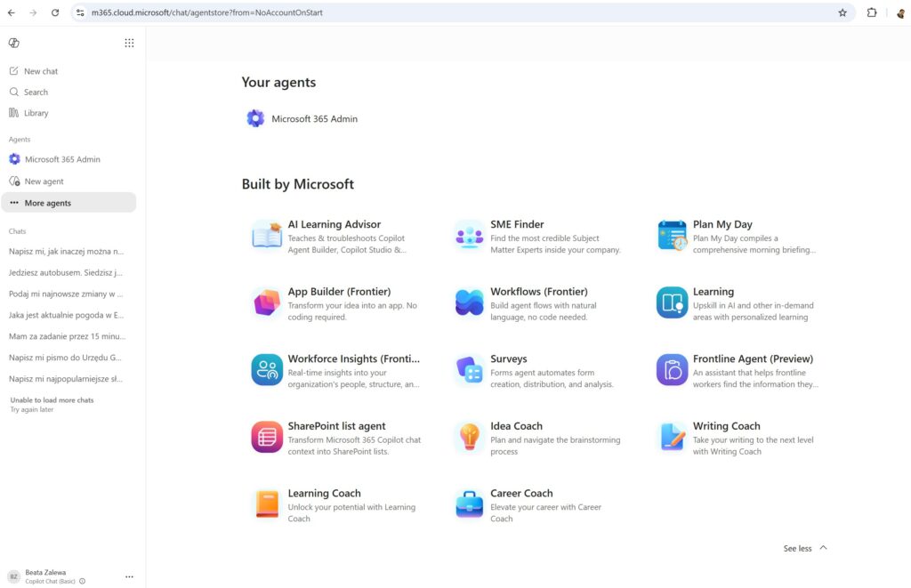Screen dimensions: 911x588
Task: Bookmark this page with the star icon
Action: coord(842,12)
